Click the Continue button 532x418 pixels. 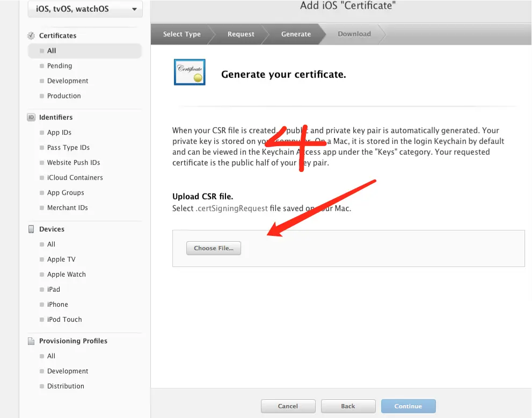click(408, 406)
